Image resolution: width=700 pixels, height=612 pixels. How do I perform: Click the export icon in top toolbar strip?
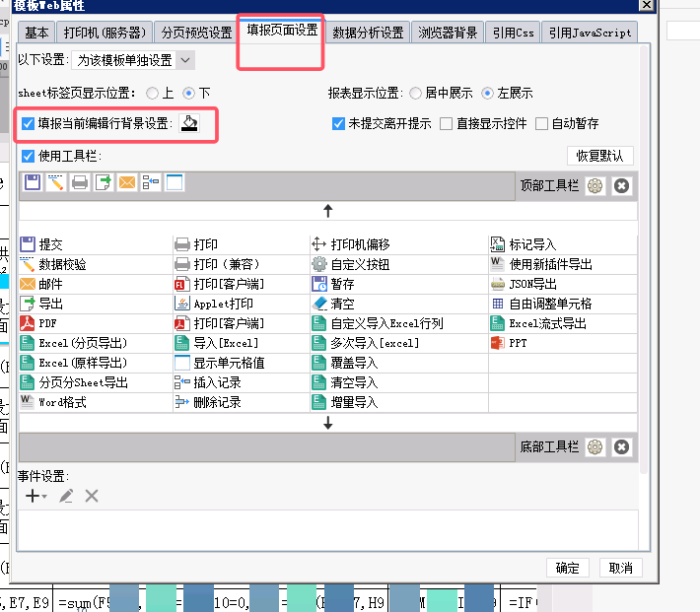(104, 182)
